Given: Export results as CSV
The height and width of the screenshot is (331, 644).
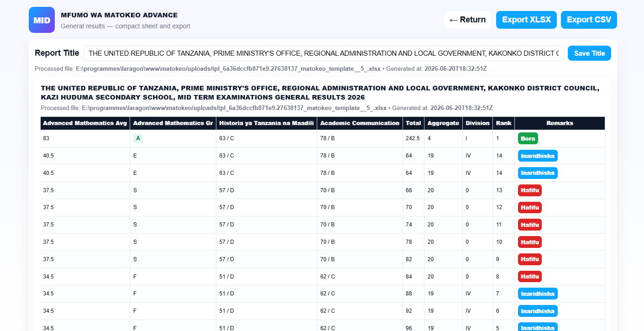Looking at the screenshot, I should [x=589, y=20].
